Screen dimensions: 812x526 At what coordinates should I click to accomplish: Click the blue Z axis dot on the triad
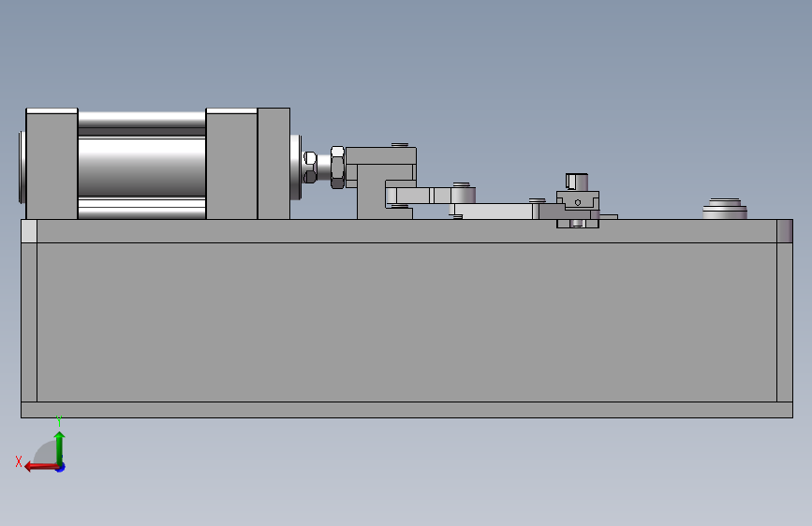61,468
